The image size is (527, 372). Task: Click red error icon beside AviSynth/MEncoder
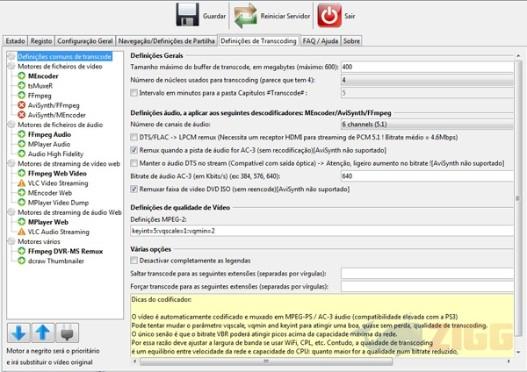(22, 115)
